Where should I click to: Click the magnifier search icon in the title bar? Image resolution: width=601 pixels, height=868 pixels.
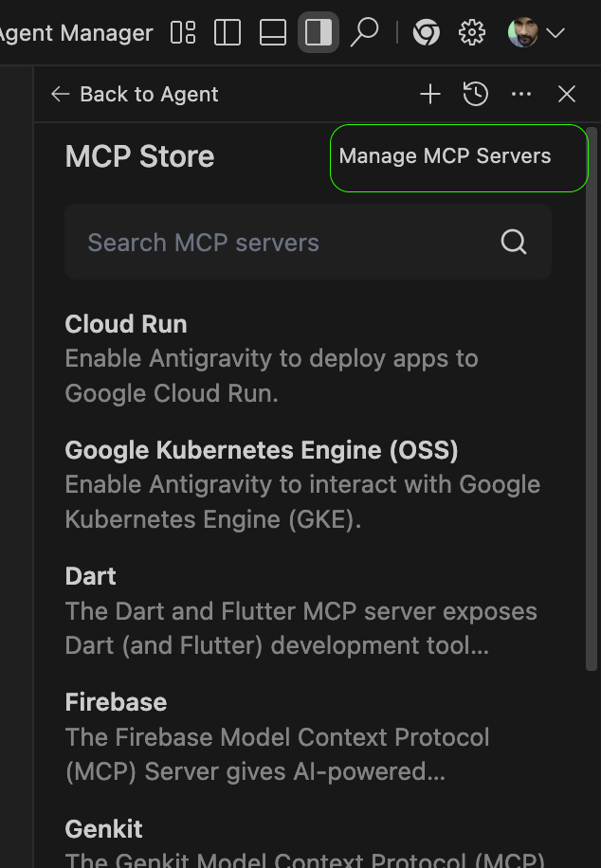click(x=364, y=33)
